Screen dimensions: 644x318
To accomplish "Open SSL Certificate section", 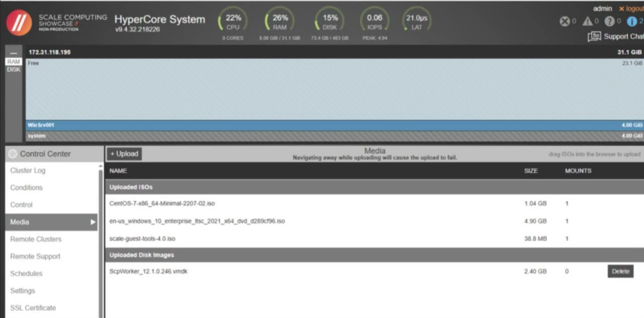I will 33,307.
